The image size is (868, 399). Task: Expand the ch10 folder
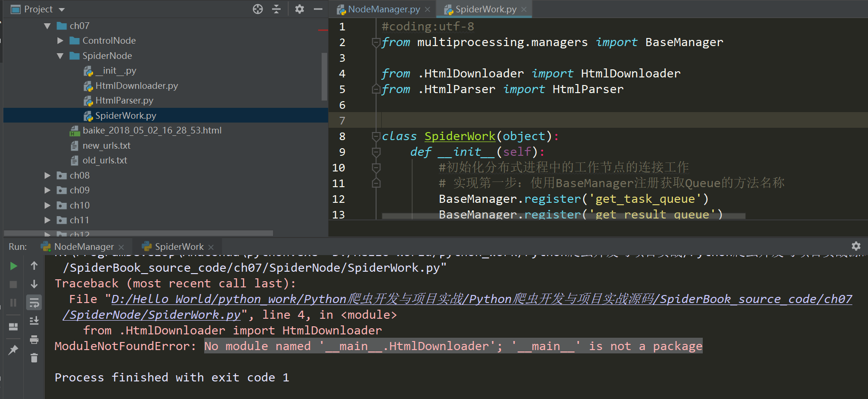(47, 205)
